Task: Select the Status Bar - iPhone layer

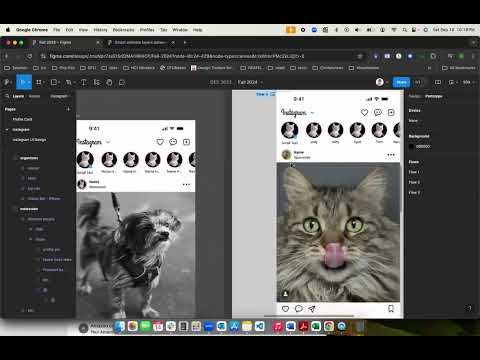Action: (44, 198)
